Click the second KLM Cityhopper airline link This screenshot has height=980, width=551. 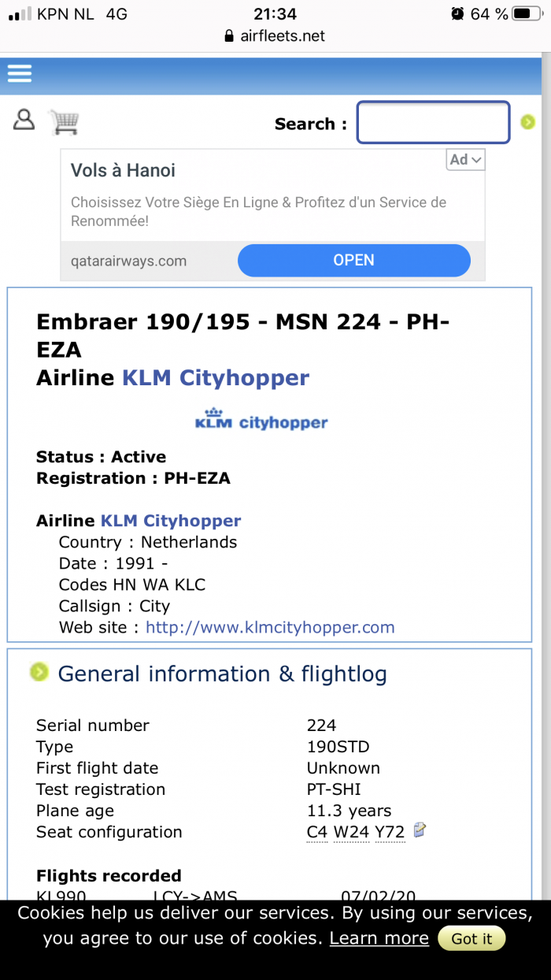pyautogui.click(x=171, y=521)
